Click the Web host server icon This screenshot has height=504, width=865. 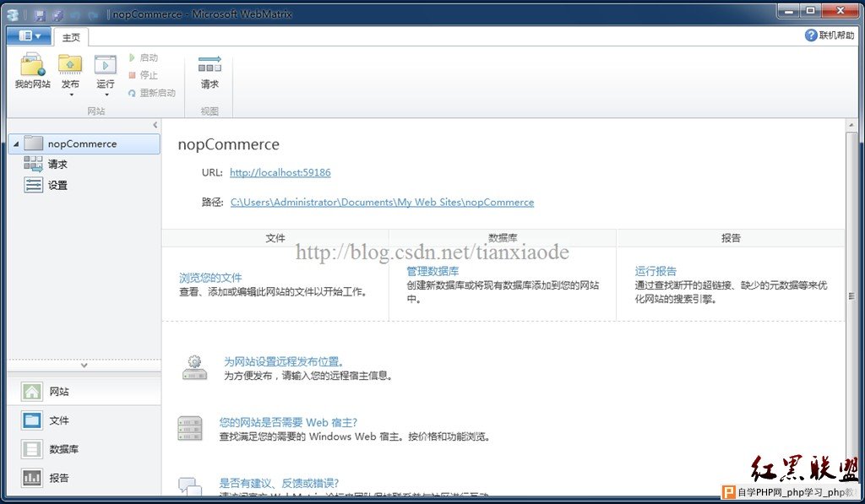click(190, 429)
